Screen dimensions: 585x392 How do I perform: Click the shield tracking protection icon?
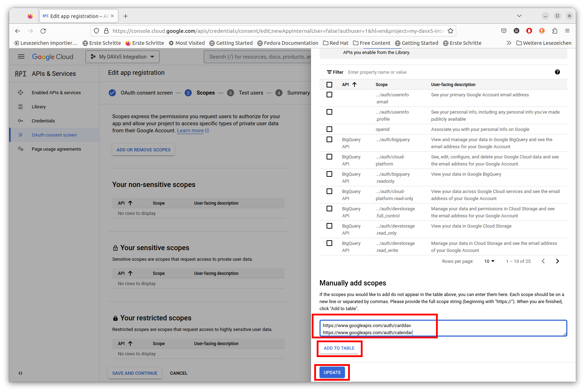click(x=96, y=31)
